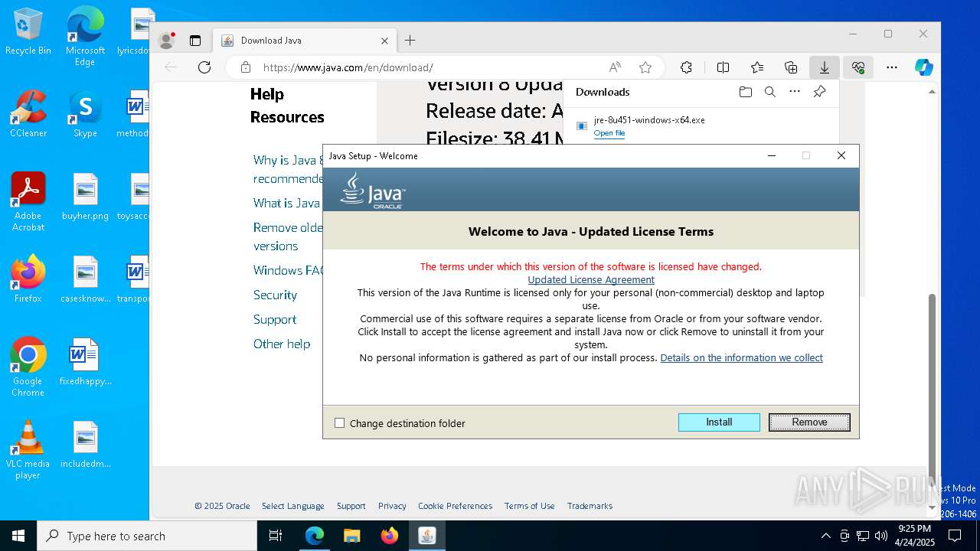Screen dimensions: 980x551
Task: Open Edge Extensions puzzle icon
Action: coord(686,67)
